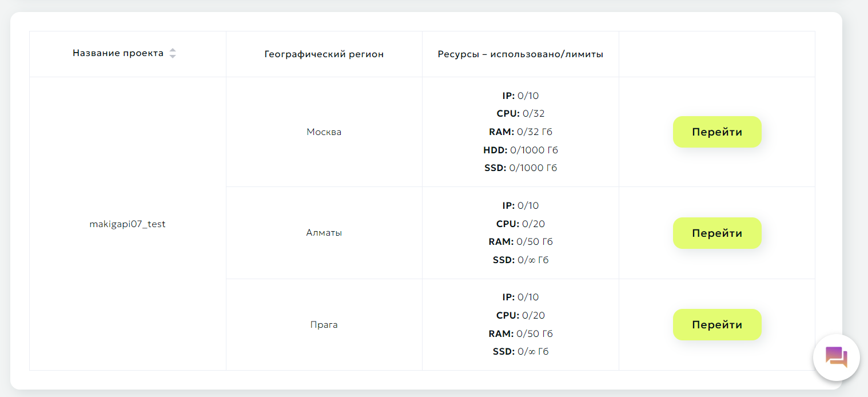Click the Перейти button for Алматы region

click(x=717, y=233)
